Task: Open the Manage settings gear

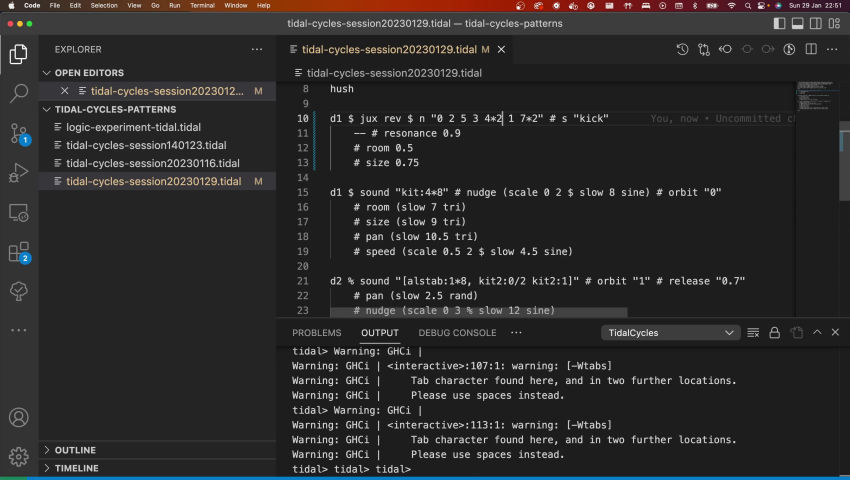Action: [18, 456]
